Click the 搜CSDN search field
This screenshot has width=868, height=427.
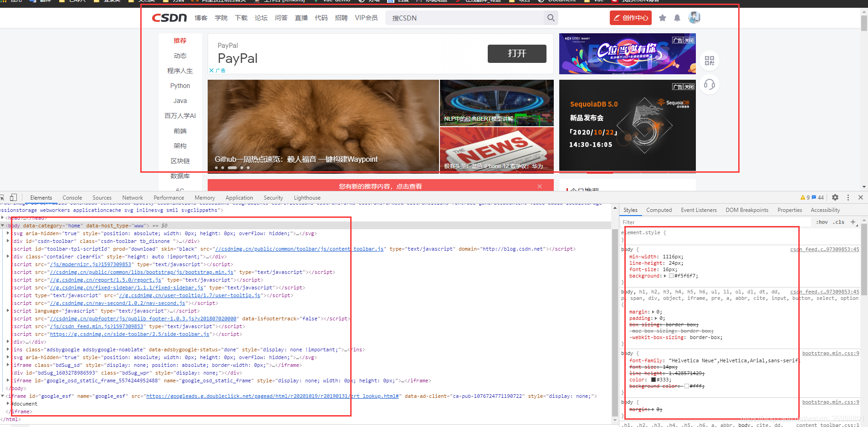point(465,18)
